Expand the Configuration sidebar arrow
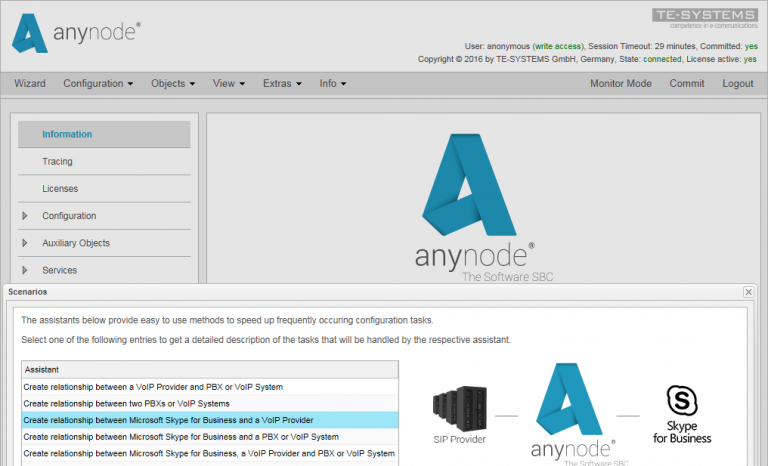The width and height of the screenshot is (768, 466). click(x=24, y=216)
